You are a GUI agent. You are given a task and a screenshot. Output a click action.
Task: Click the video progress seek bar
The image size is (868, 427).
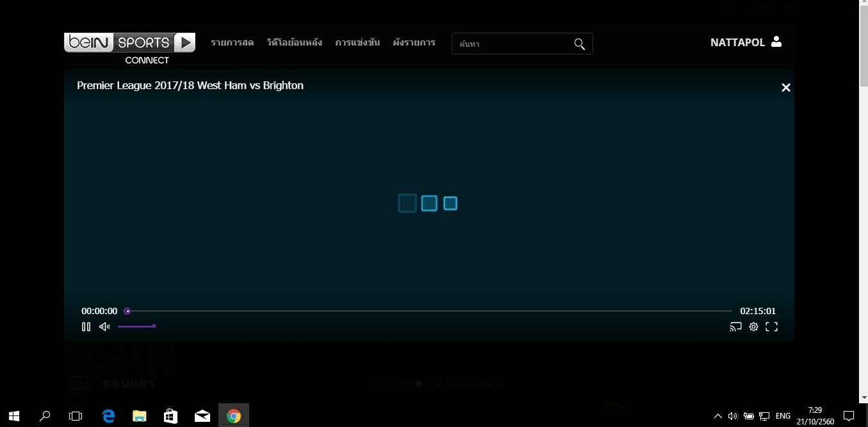tap(429, 311)
